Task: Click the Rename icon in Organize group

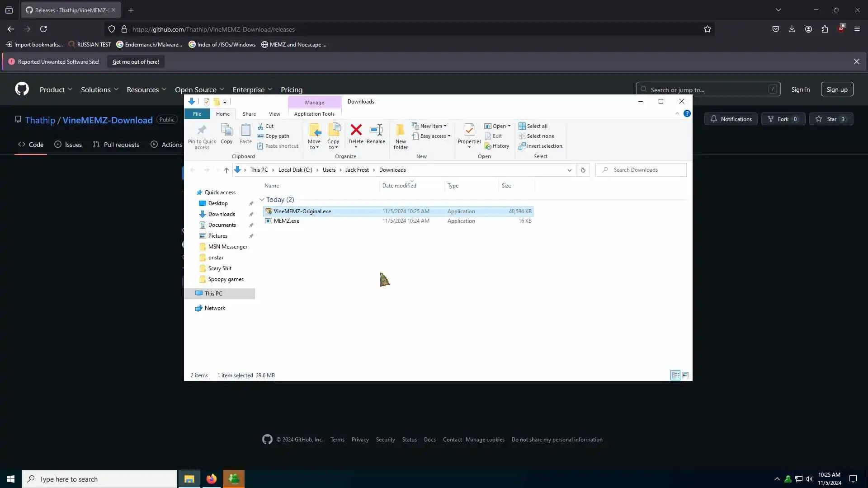Action: [376, 131]
